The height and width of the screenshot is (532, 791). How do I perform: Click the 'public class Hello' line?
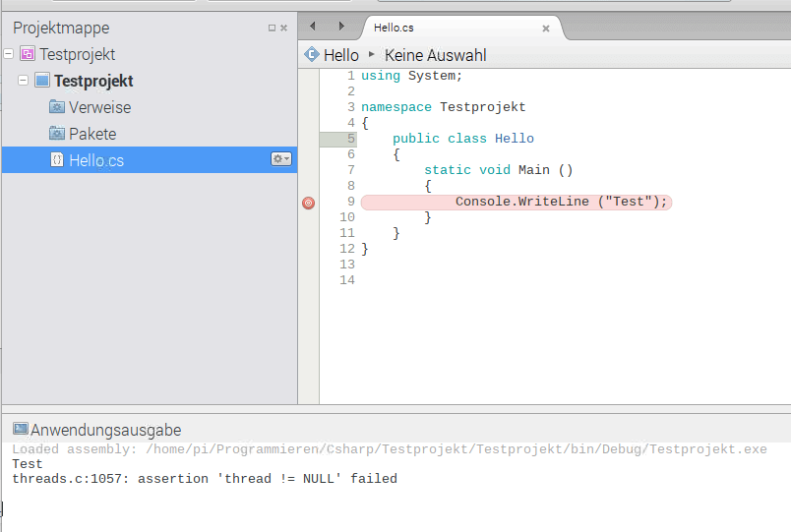pos(463,139)
